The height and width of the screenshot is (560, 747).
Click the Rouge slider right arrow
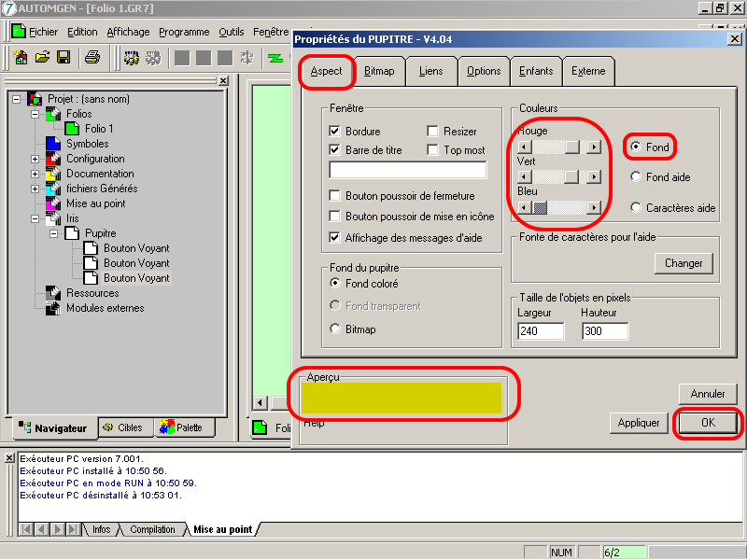pyautogui.click(x=593, y=147)
